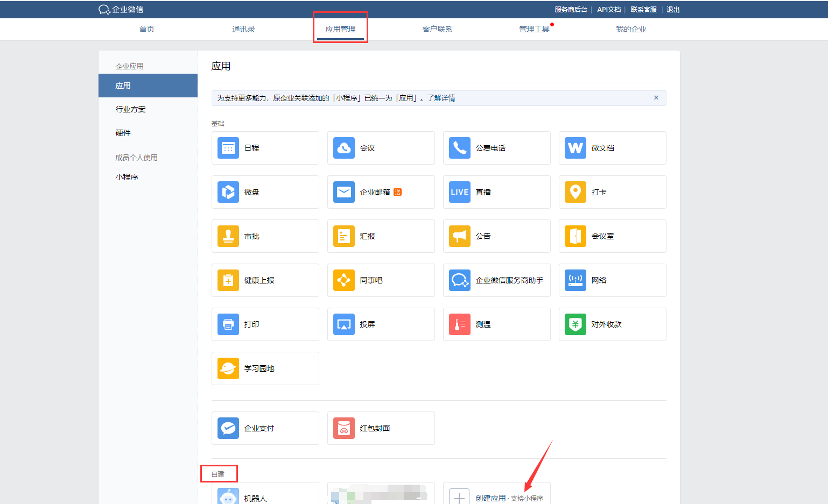This screenshot has height=504, width=828.
Task: Click the 公费电话 phone icon
Action: (x=460, y=148)
